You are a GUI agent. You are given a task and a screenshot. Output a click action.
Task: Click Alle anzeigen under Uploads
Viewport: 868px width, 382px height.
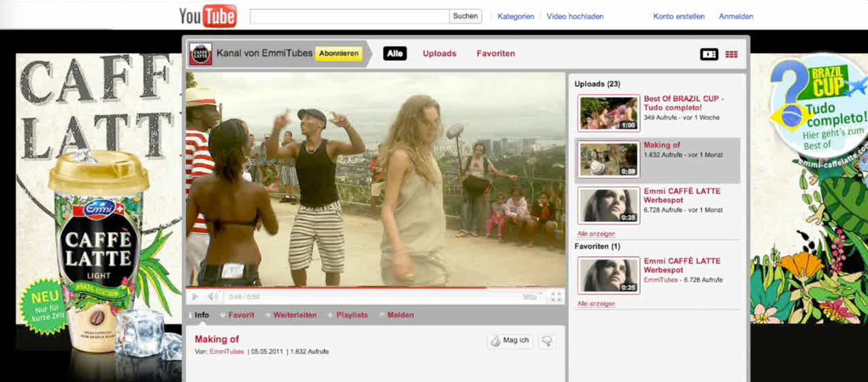(x=596, y=234)
